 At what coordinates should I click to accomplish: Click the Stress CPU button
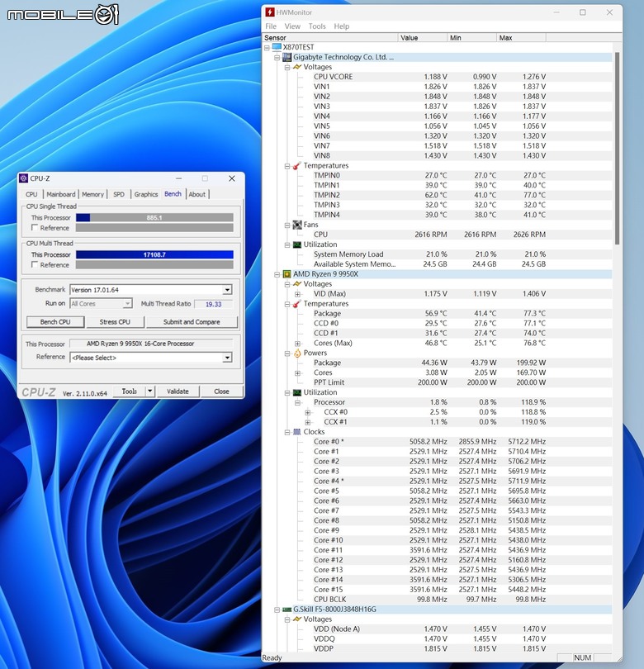coord(115,322)
